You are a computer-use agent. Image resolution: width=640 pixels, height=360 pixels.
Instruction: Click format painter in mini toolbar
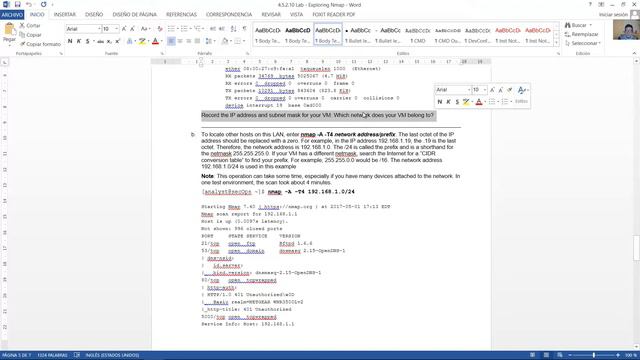510,90
